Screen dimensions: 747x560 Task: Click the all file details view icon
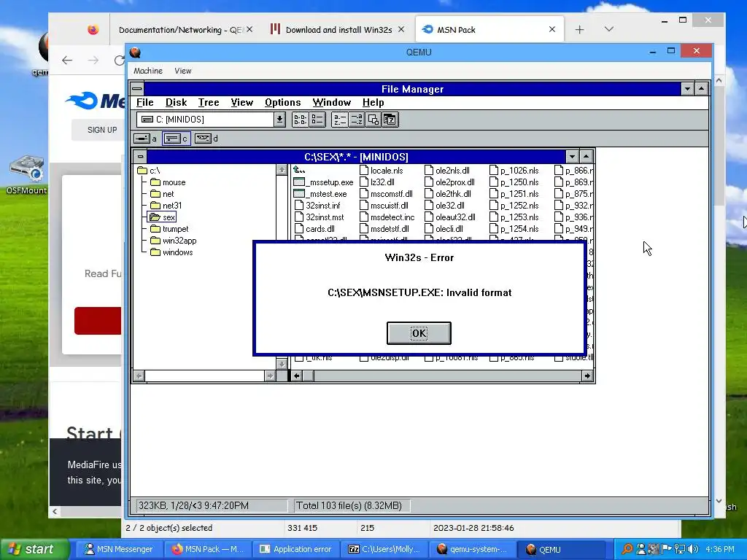point(317,120)
